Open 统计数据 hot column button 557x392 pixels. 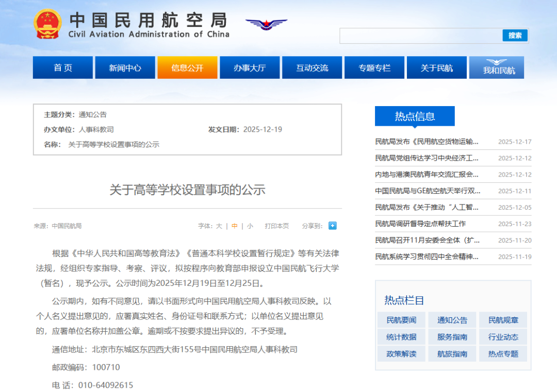(x=401, y=337)
